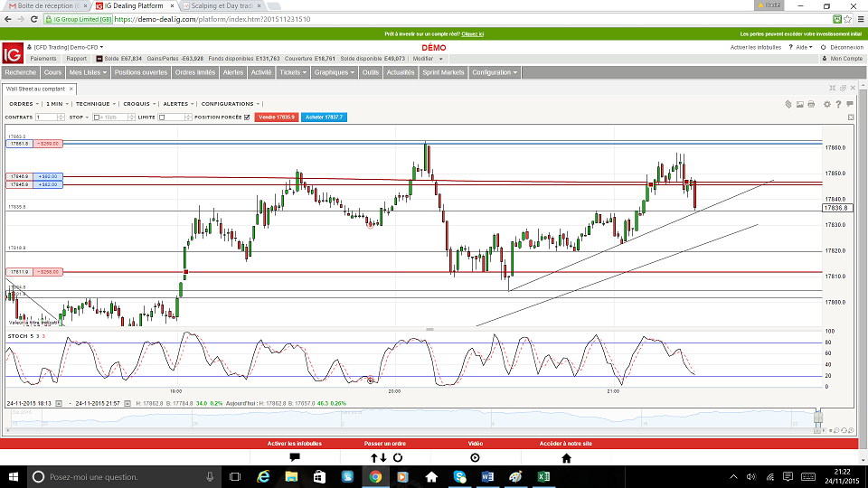Click play icon under Vidéo
The image size is (868, 488).
tap(475, 457)
